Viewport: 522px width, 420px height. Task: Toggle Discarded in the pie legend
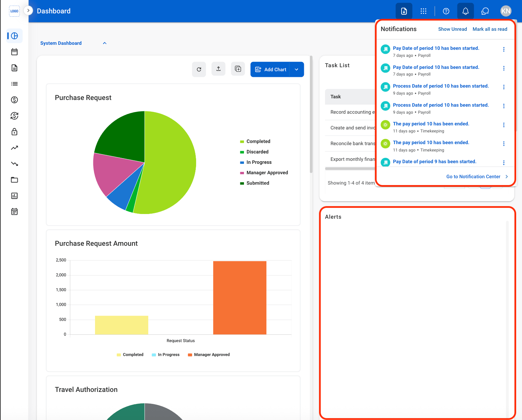(254, 152)
